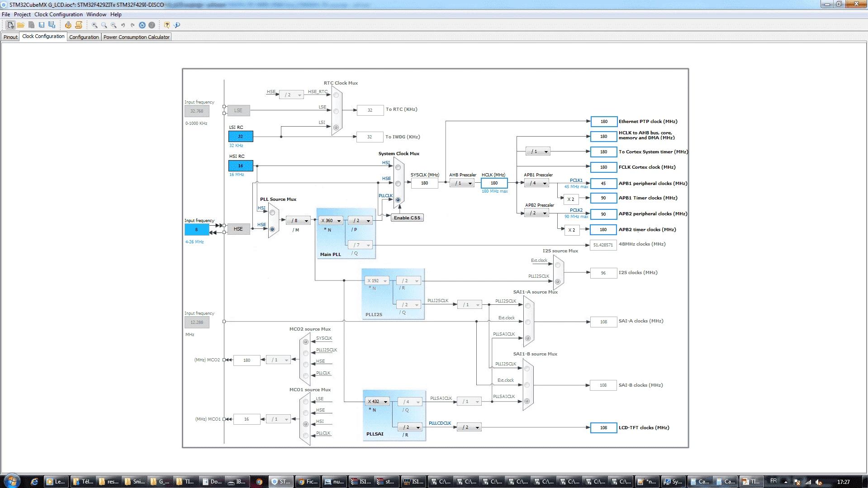Open the Windows Start menu
The image size is (868, 488).
click(12, 481)
